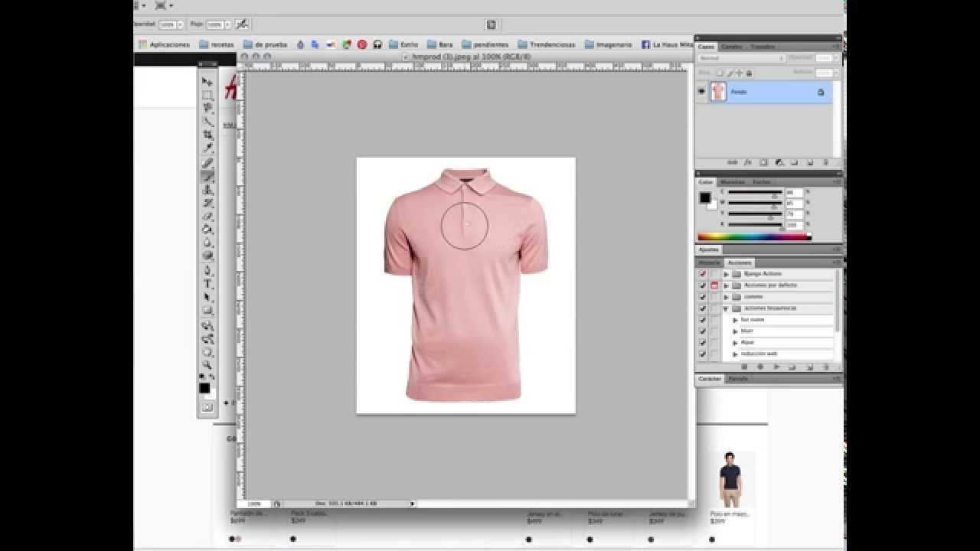Select the Crop tool
980x551 pixels.
pyautogui.click(x=207, y=135)
